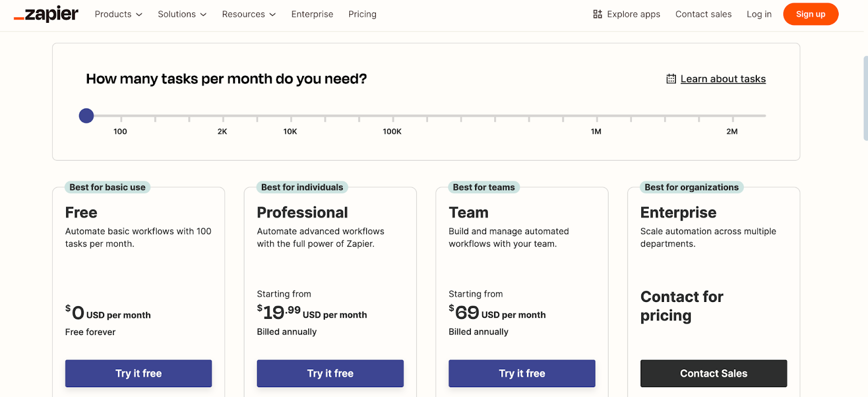The image size is (868, 397).
Task: Click the Explore apps grid icon
Action: point(597,14)
